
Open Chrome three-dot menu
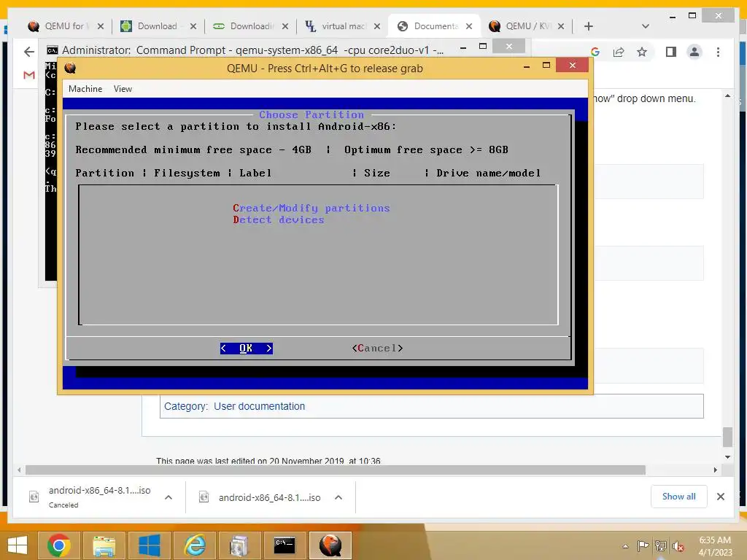[x=718, y=52]
